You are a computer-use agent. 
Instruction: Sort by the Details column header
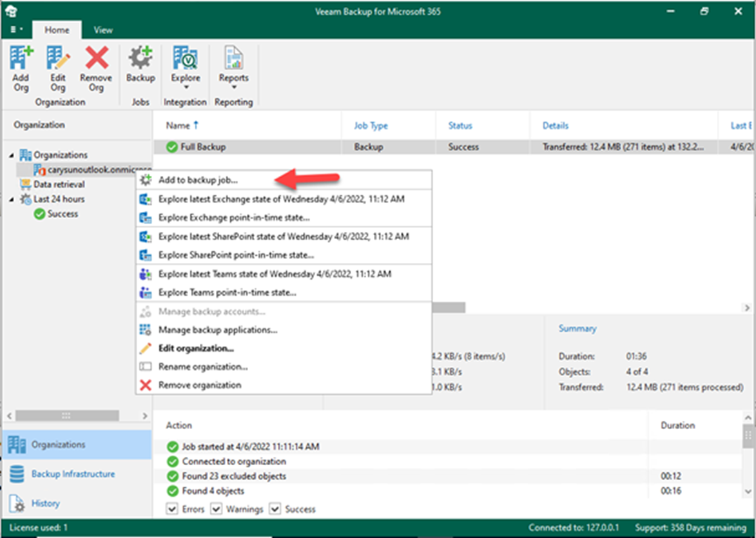pyautogui.click(x=556, y=126)
